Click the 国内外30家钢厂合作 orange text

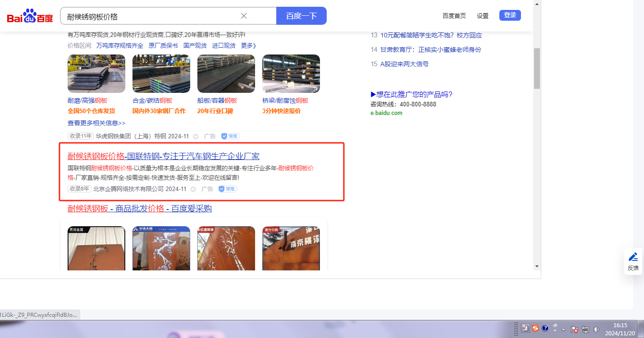pyautogui.click(x=159, y=111)
